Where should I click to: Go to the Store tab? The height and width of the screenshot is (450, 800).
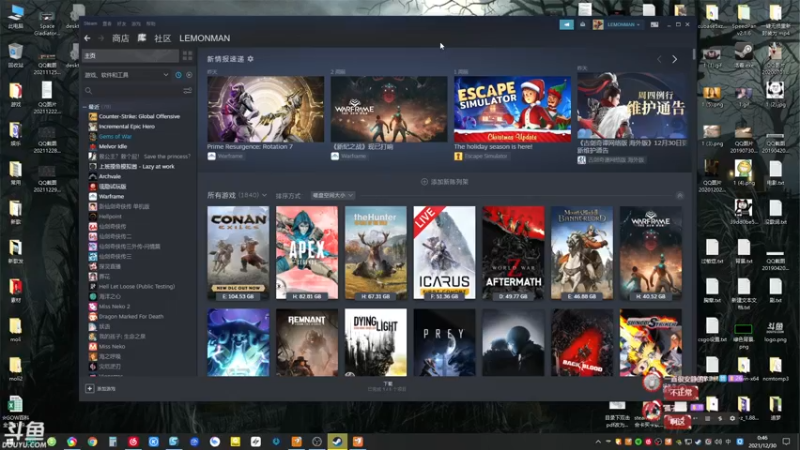(120, 38)
